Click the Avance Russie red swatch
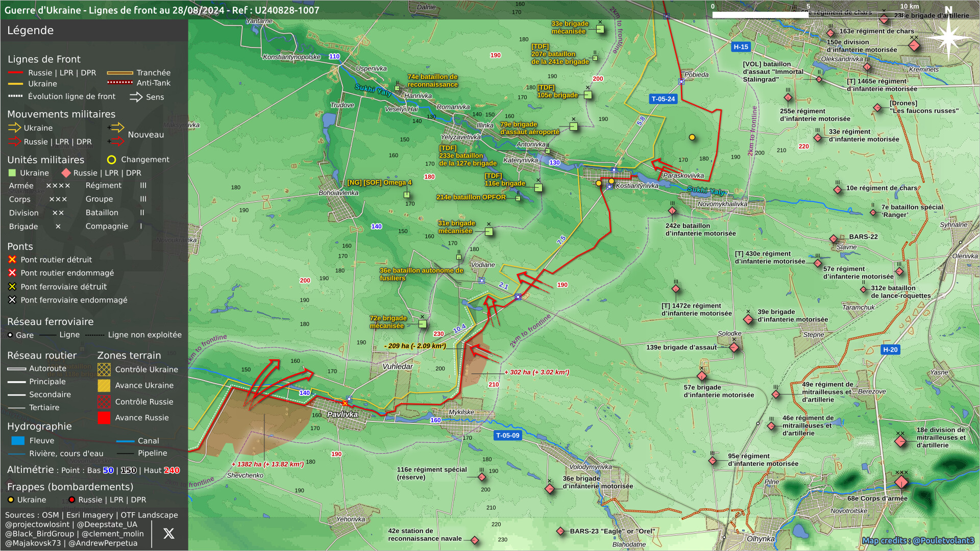The height and width of the screenshot is (551, 980). 104,418
